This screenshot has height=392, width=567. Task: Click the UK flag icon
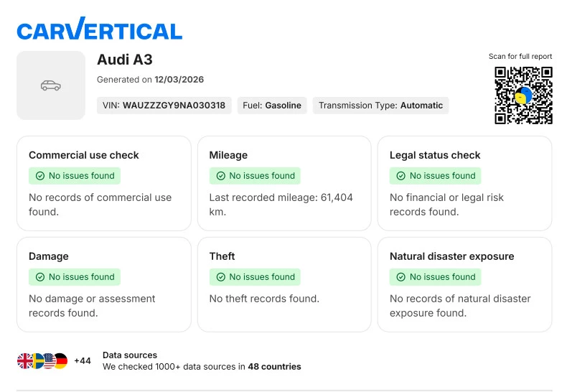(25, 361)
